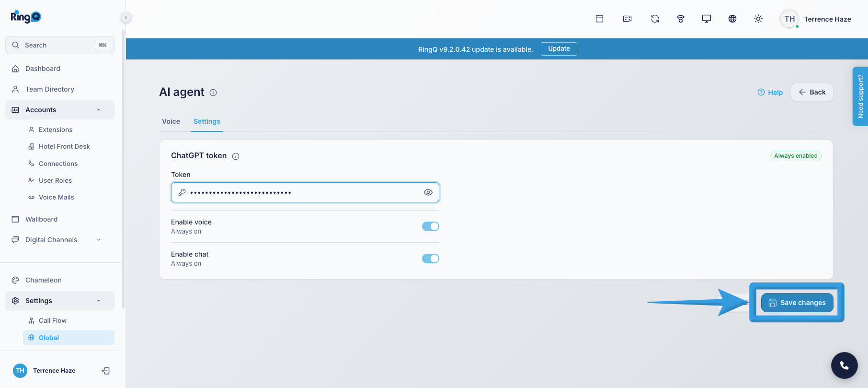Click the Need support? side tab
Screen dimensions: 868x388
[x=860, y=96]
